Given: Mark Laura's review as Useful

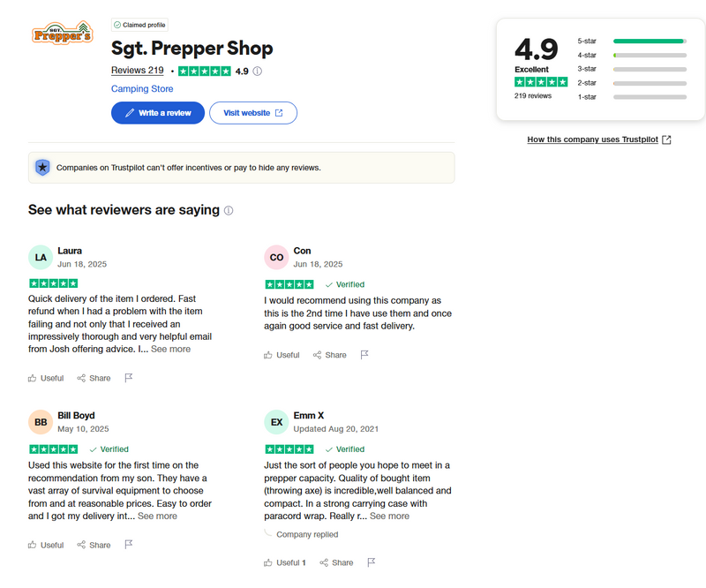Looking at the screenshot, I should point(46,378).
